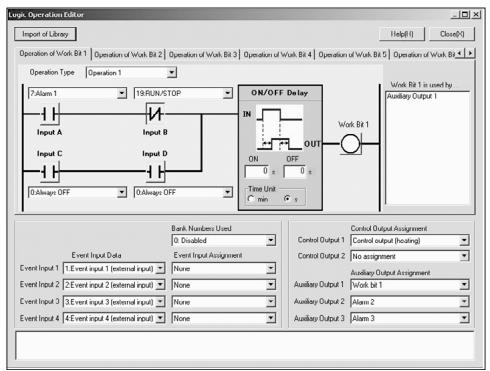Click the ON/OFF Delay timing diagram
The image size is (490, 371).
coord(279,128)
